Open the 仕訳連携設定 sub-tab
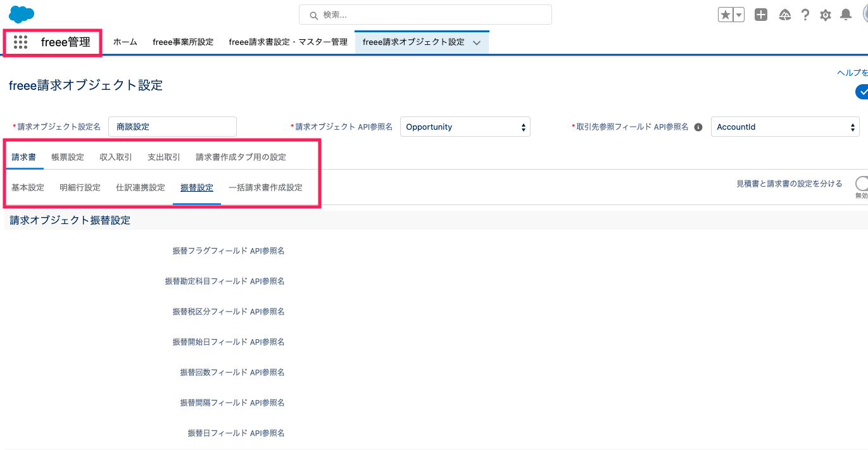 (141, 187)
